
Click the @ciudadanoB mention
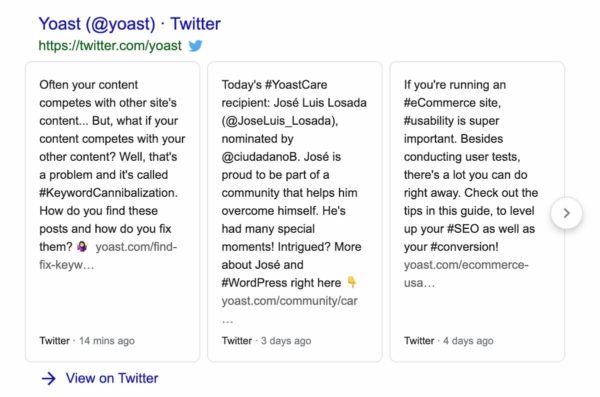click(259, 157)
